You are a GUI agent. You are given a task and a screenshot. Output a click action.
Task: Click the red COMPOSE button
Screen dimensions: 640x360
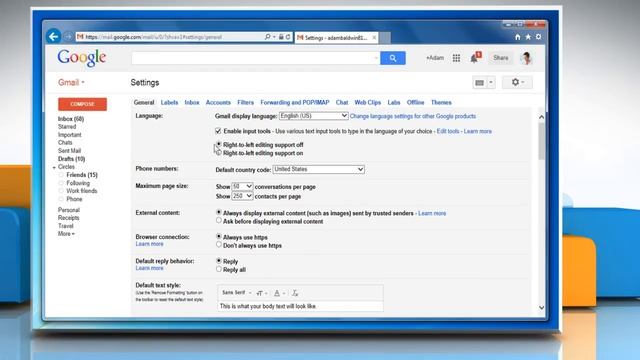coord(82,104)
